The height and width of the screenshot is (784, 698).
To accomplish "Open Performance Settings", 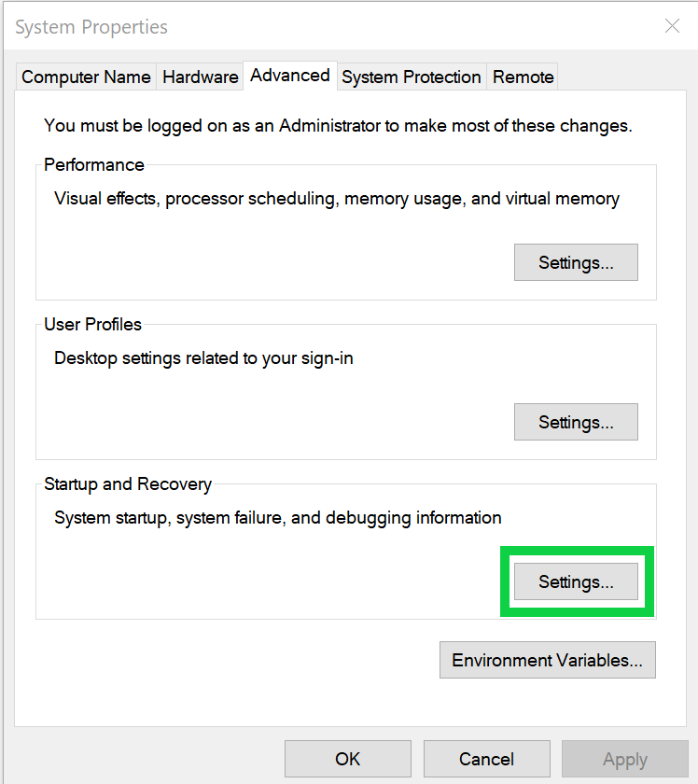I will point(575,262).
